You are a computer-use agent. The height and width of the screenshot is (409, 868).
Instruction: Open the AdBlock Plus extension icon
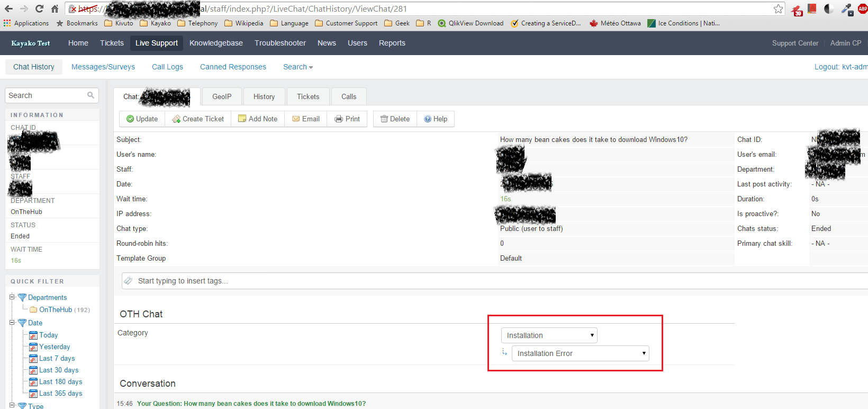[x=863, y=8]
